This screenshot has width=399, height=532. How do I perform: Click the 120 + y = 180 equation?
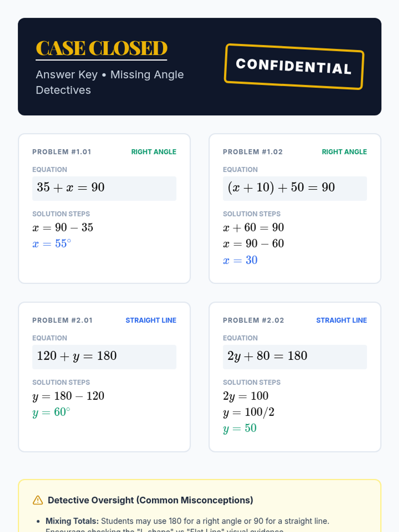coord(77,356)
